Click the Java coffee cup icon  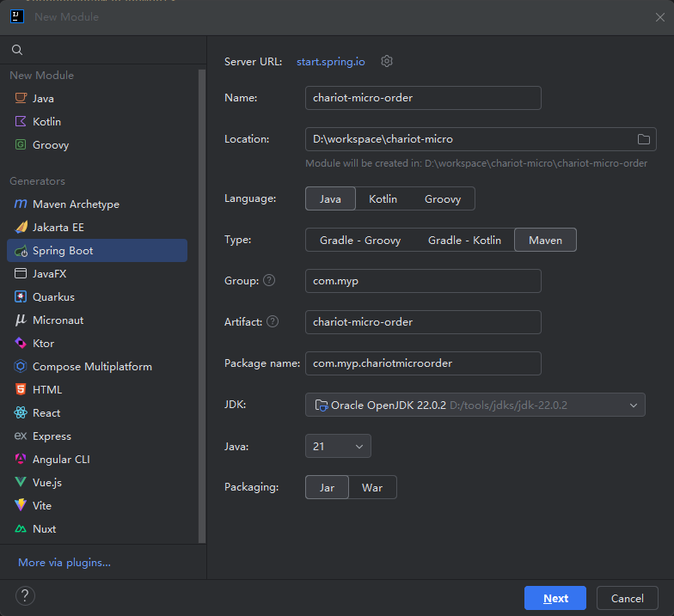click(21, 98)
